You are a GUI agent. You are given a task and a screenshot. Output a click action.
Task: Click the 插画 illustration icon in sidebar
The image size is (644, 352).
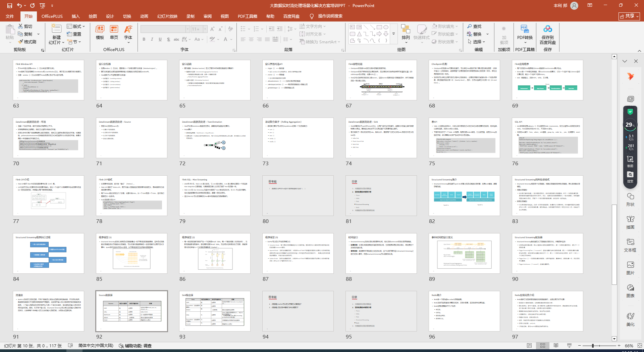(630, 222)
